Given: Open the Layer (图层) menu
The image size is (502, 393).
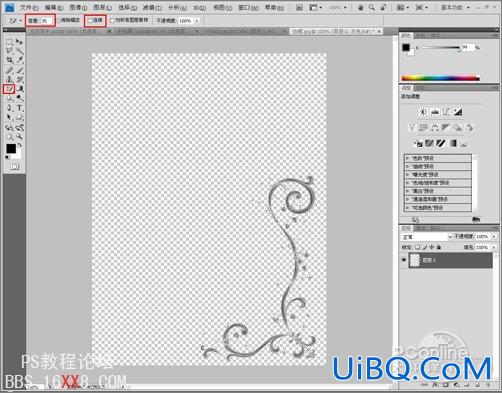Looking at the screenshot, I should click(103, 7).
